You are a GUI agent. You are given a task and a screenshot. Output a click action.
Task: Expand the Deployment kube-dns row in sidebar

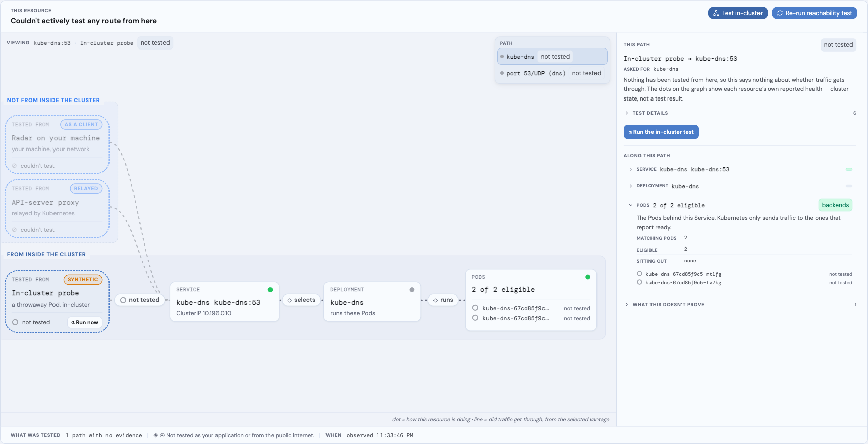point(740,186)
